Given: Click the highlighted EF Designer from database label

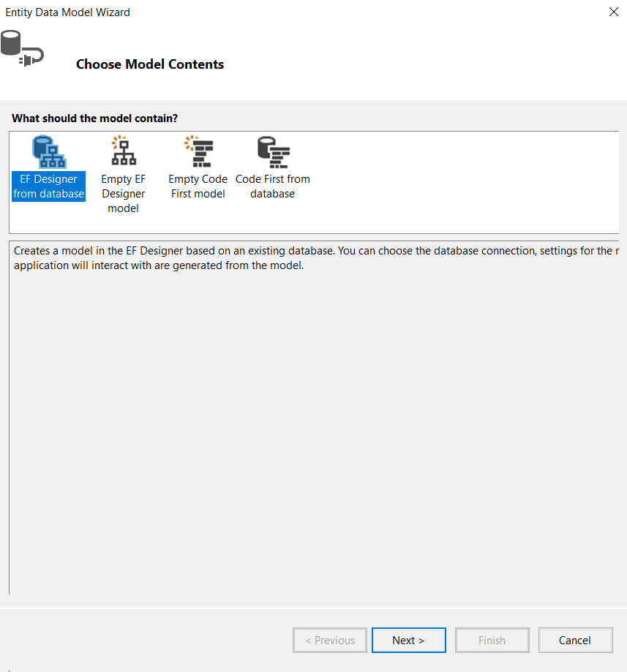Looking at the screenshot, I should click(x=48, y=186).
